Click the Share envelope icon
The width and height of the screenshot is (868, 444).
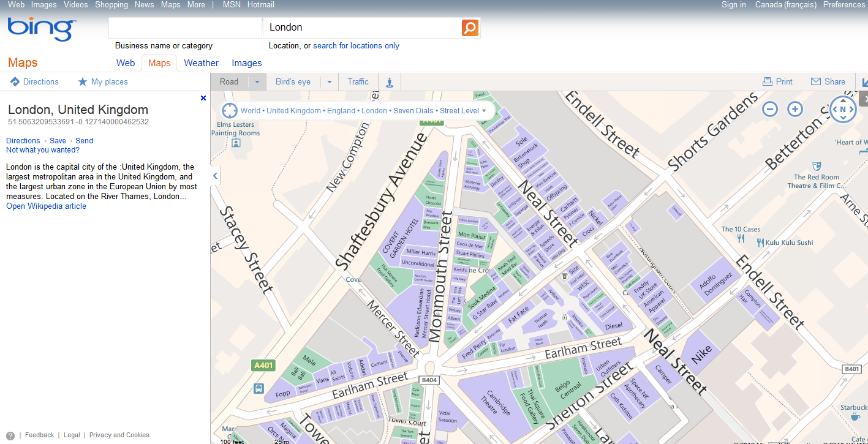[x=815, y=81]
